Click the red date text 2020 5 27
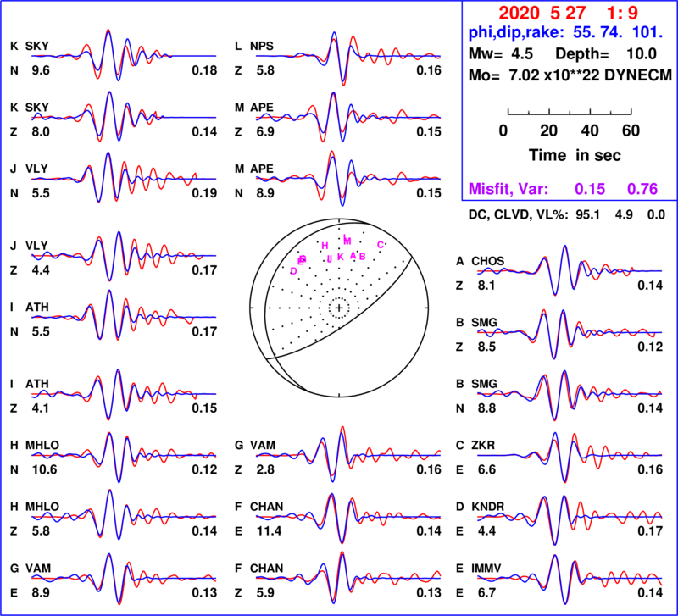This screenshot has height=616, width=678. (542, 14)
